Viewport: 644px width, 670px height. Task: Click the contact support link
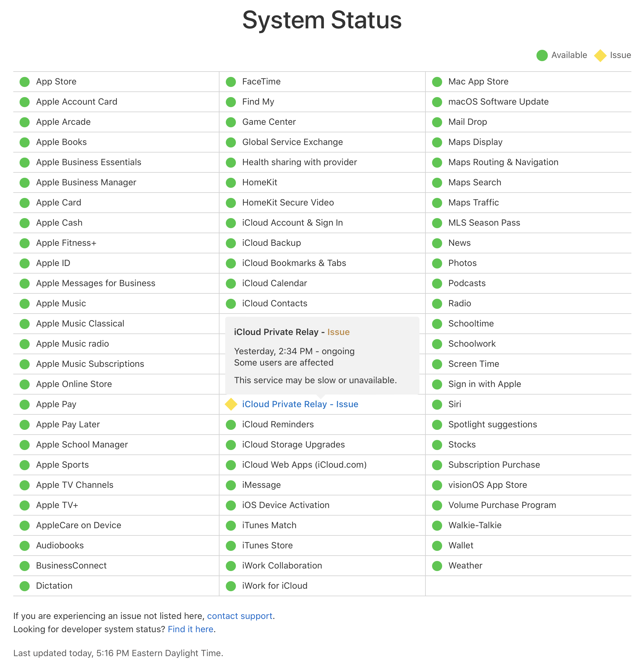pyautogui.click(x=239, y=616)
